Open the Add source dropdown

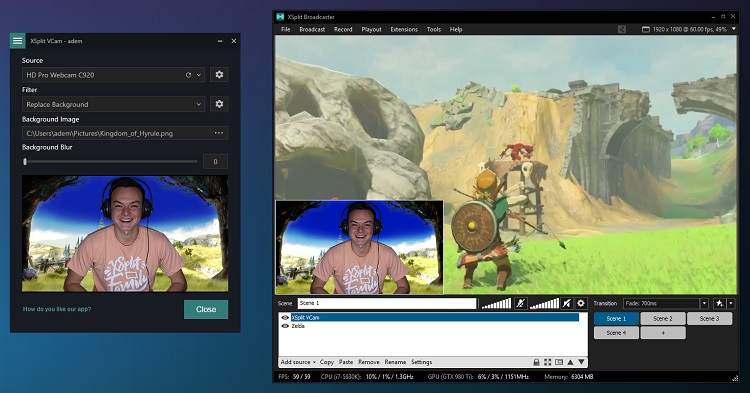coord(298,362)
